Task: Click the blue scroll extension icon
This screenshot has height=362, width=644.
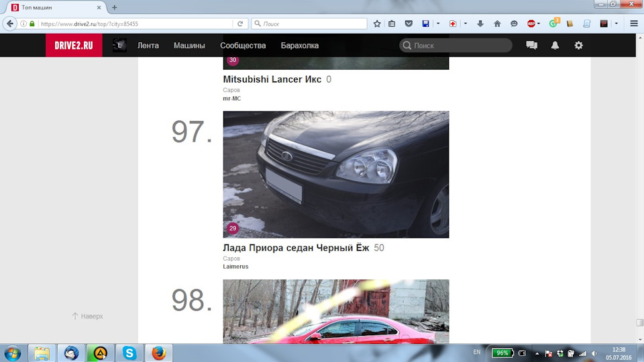Action: [x=587, y=24]
